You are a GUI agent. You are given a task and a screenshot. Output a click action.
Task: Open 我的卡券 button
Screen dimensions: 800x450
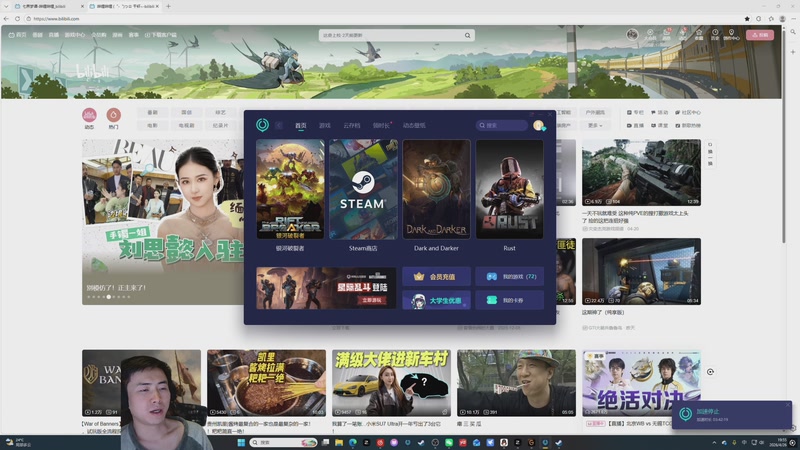click(509, 301)
